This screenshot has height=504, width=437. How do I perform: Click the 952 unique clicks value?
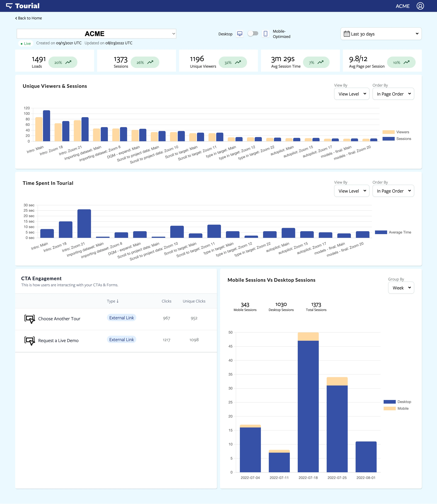coord(194,318)
